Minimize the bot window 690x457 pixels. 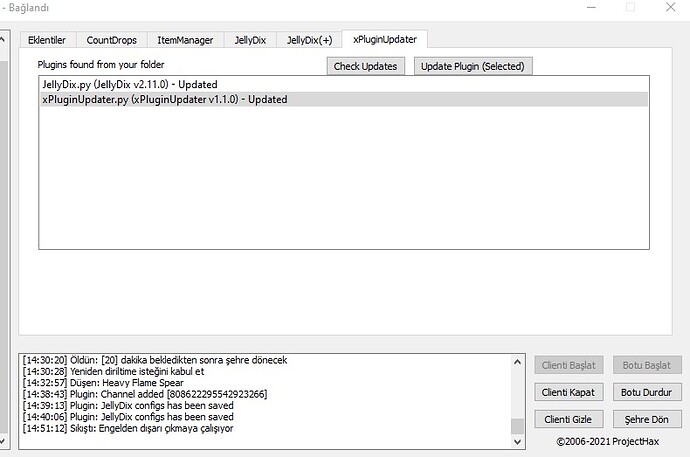tap(591, 7)
